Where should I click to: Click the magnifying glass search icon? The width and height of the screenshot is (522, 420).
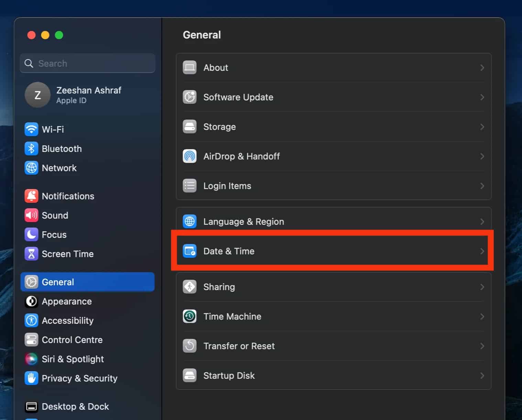click(29, 63)
